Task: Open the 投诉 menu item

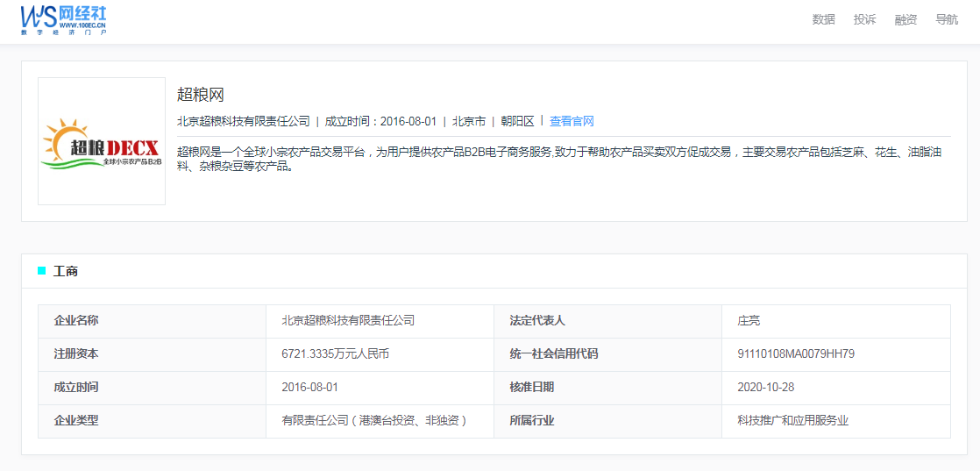Action: coord(864,19)
